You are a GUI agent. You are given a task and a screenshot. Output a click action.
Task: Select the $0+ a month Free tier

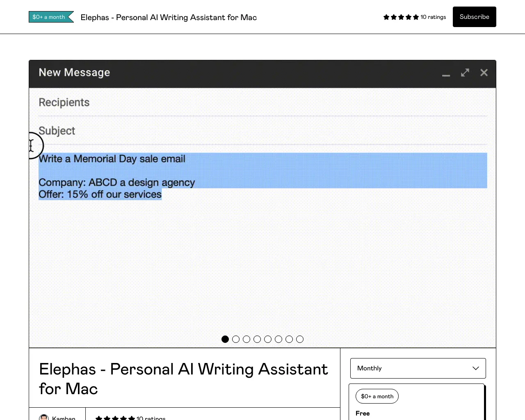pos(417,402)
